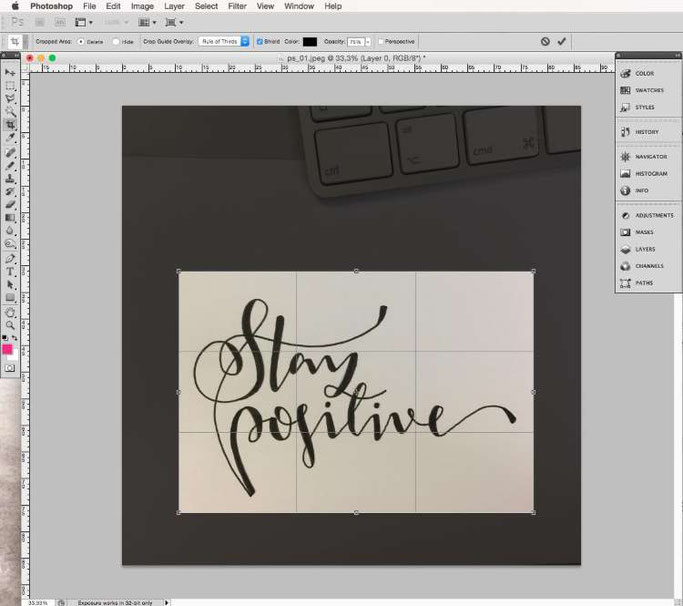This screenshot has width=683, height=606.
Task: Enable the Perspective checkbox
Action: [381, 41]
